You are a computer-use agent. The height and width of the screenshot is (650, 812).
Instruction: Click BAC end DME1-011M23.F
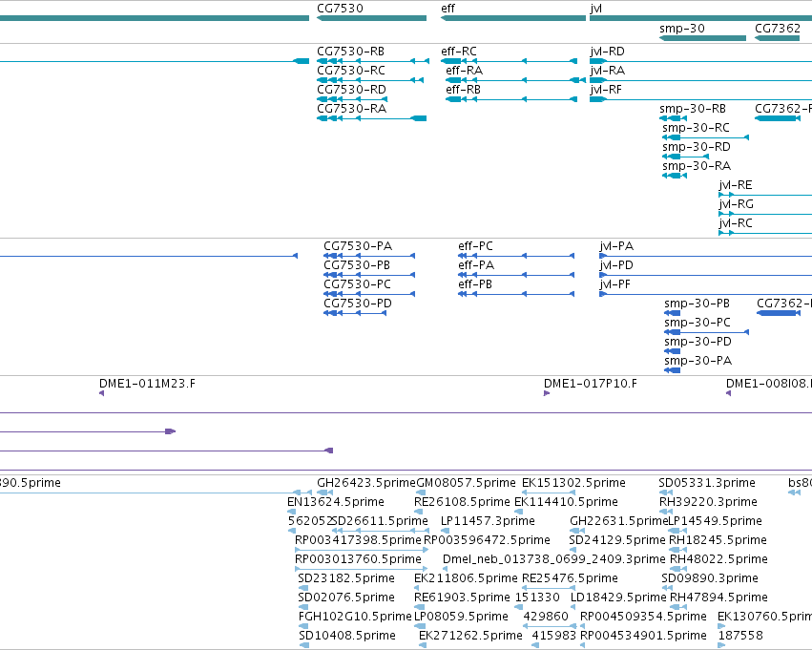coord(101,393)
